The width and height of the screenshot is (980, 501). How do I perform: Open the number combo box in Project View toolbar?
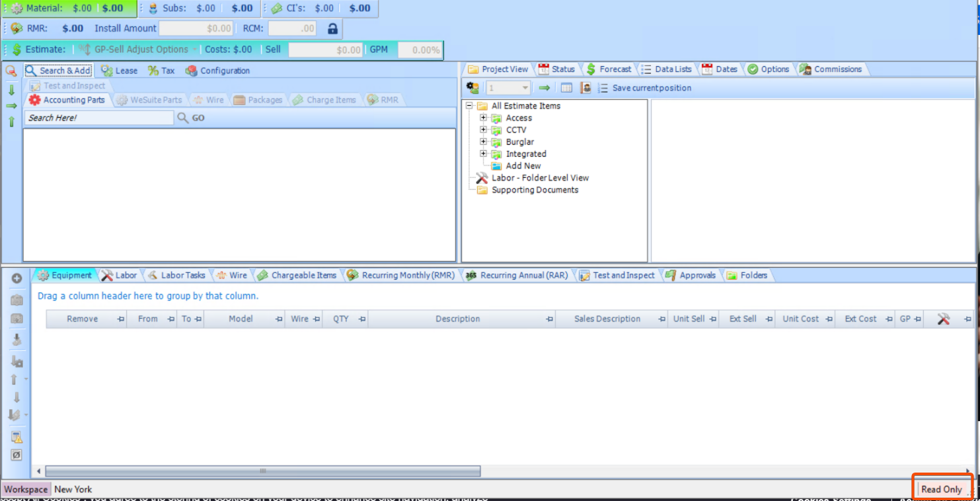[508, 88]
